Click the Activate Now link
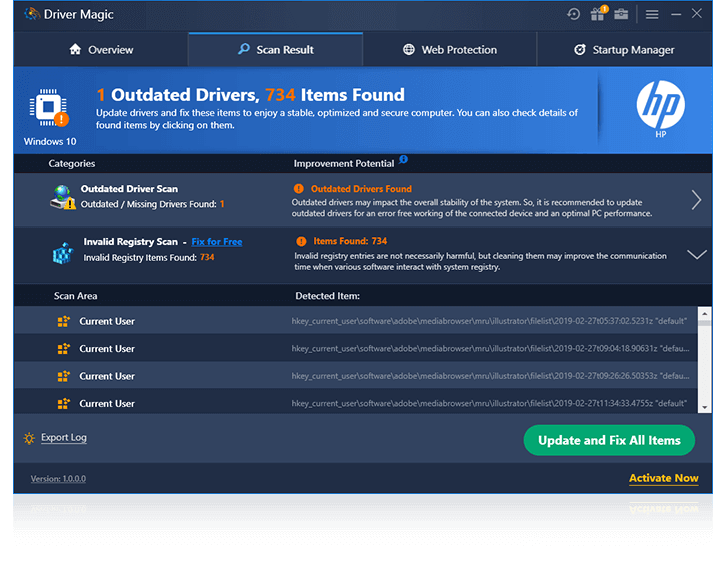Viewport: 727px width, 572px height. pos(663,478)
